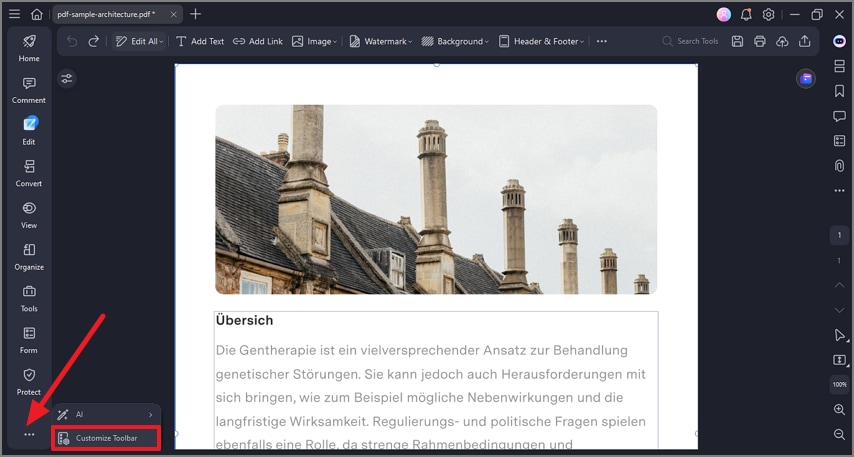Click the Übersich heading text

(245, 320)
